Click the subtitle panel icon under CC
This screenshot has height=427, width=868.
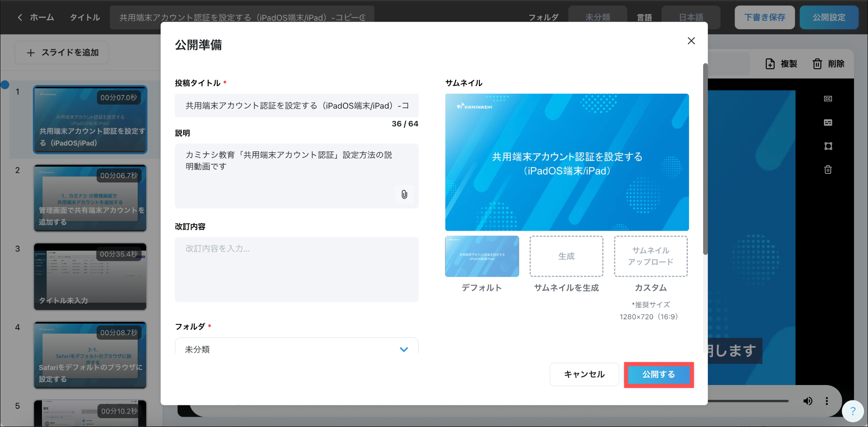pos(828,123)
